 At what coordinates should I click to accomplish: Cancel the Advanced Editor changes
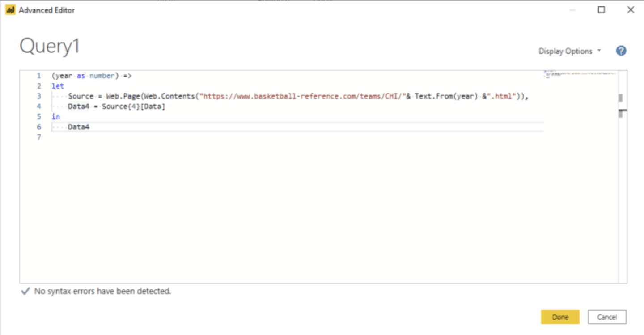[607, 317]
